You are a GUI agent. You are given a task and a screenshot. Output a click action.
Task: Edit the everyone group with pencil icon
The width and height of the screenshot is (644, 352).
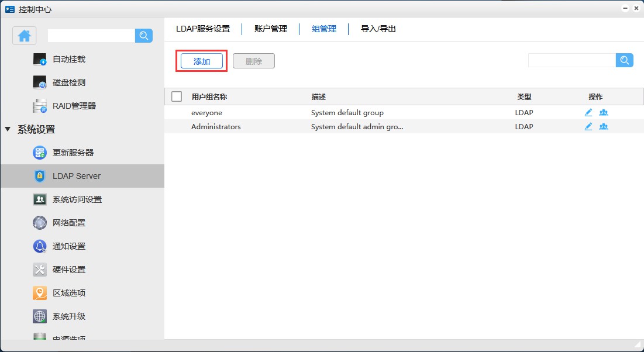tap(588, 112)
